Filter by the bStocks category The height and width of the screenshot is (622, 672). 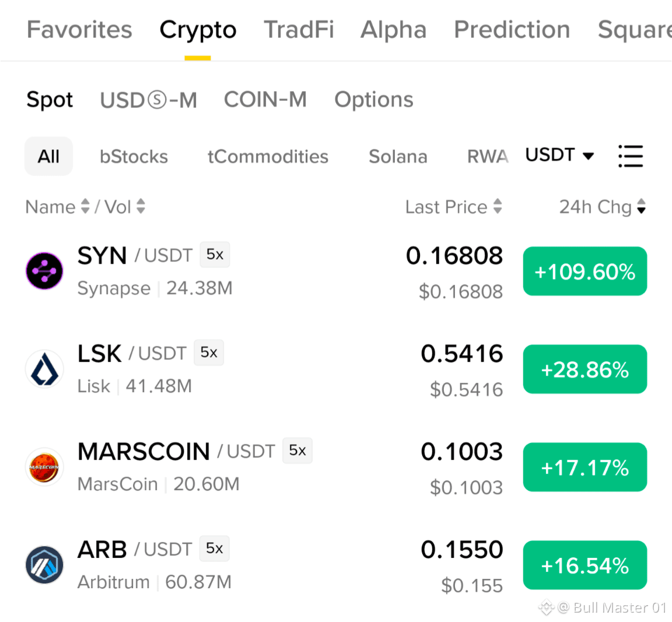click(134, 156)
